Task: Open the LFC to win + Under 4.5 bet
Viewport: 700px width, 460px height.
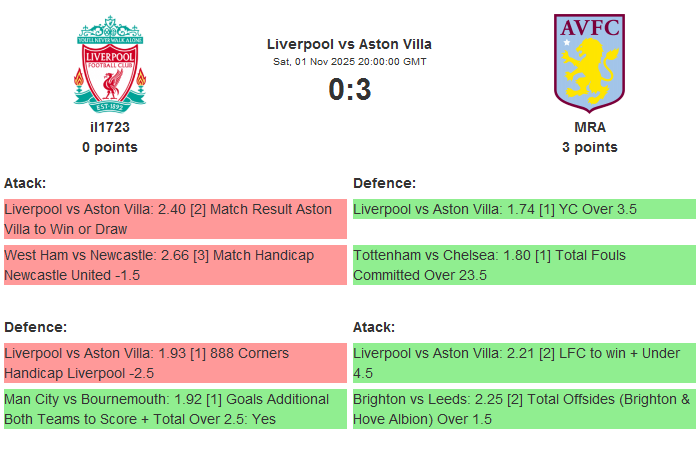Action: click(524, 363)
